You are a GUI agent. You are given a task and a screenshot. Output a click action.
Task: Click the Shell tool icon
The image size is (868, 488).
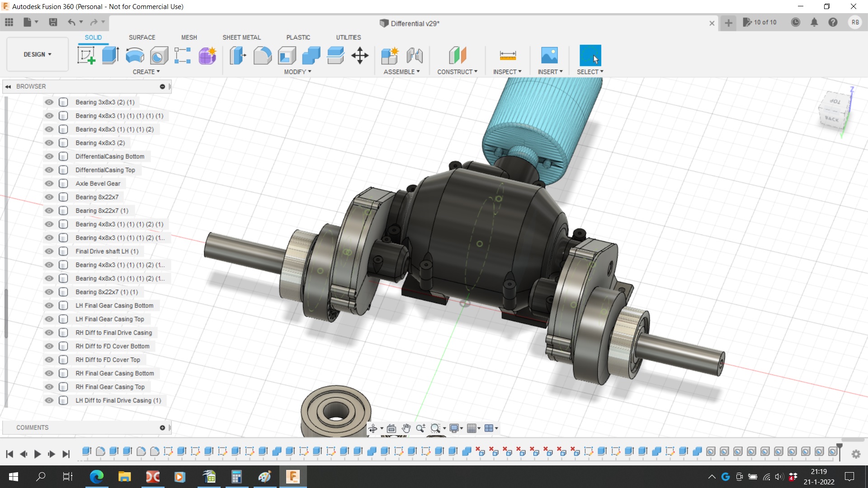(x=287, y=56)
